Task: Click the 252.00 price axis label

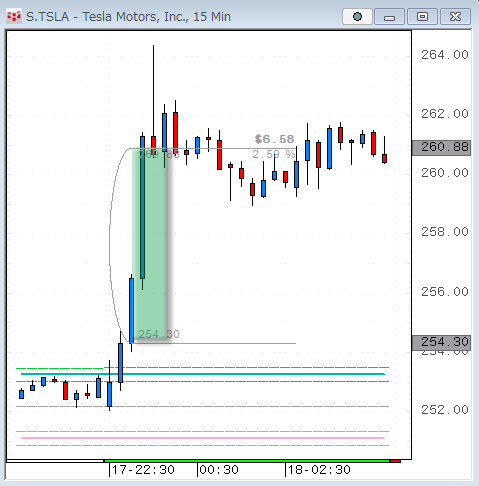Action: pyautogui.click(x=445, y=410)
